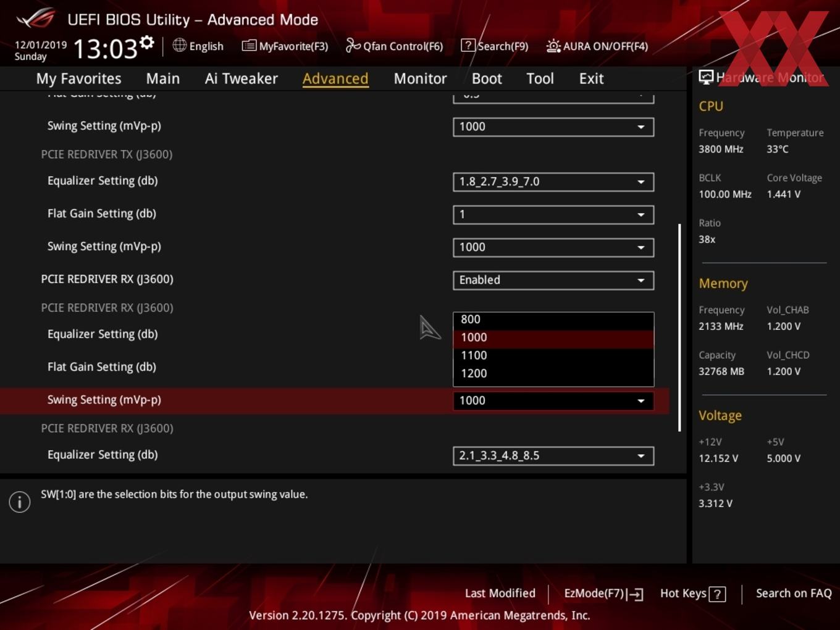Click the EzMode arrow icon
Image resolution: width=840 pixels, height=630 pixels.
point(635,594)
